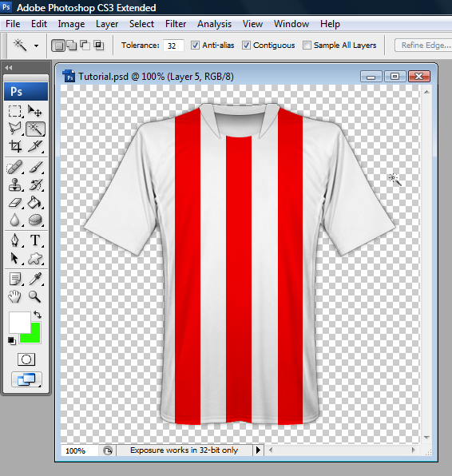Choose the Clone Stamp tool
This screenshot has height=476, width=452.
(x=15, y=184)
